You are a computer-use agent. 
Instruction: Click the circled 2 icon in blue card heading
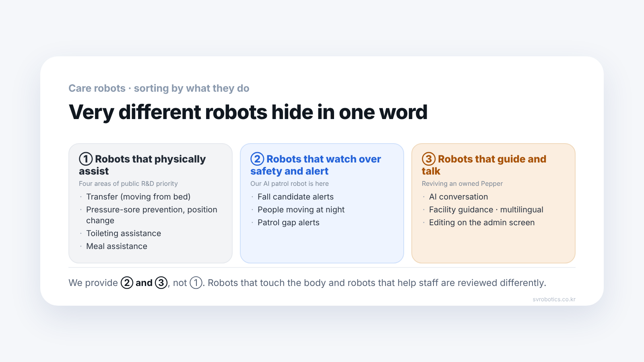click(257, 159)
